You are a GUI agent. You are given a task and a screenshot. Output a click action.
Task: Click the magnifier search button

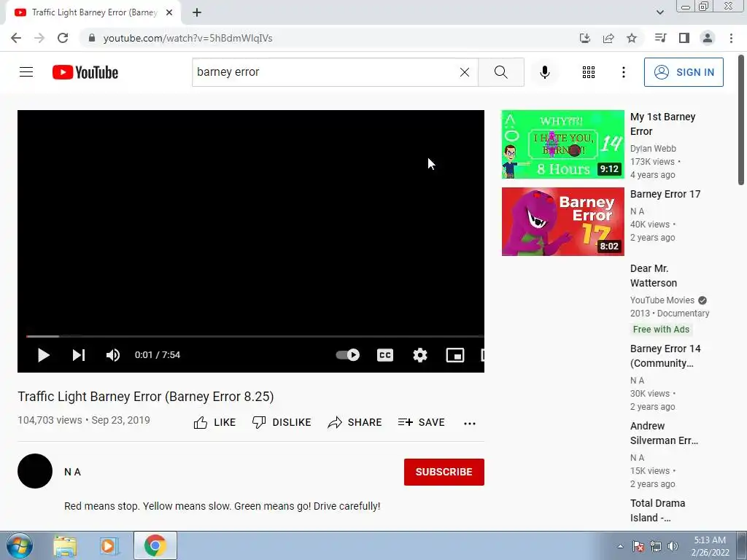point(500,72)
